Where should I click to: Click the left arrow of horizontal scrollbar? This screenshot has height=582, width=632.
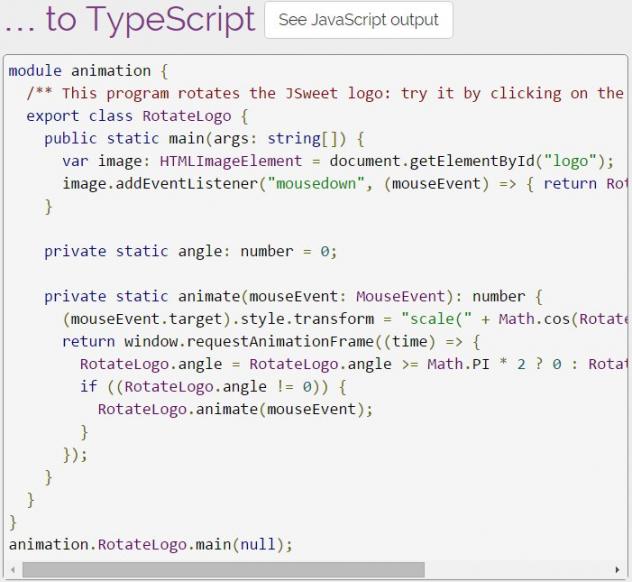(x=14, y=570)
